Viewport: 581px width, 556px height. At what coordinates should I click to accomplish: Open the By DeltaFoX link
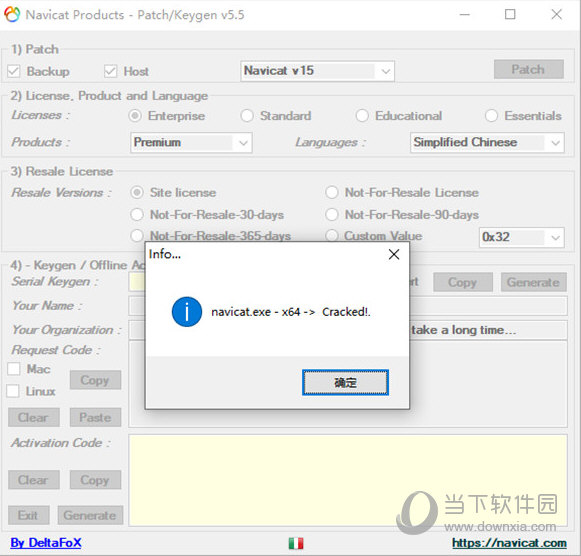pyautogui.click(x=46, y=543)
